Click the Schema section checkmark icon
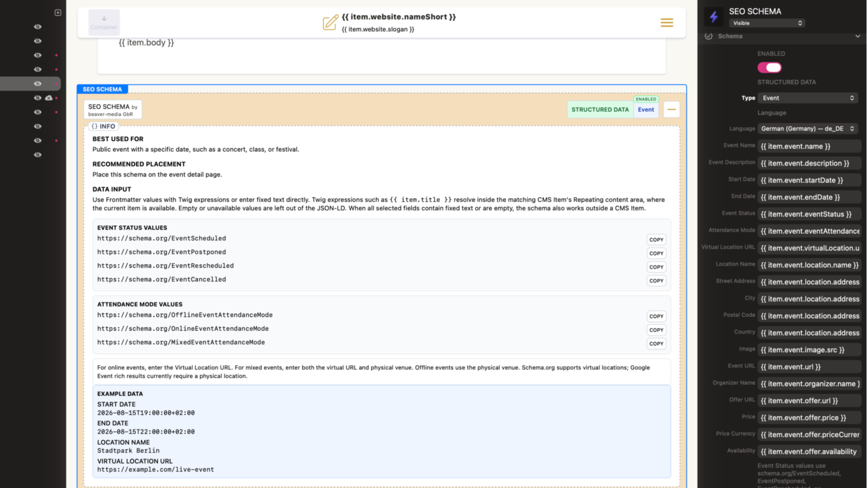 708,36
